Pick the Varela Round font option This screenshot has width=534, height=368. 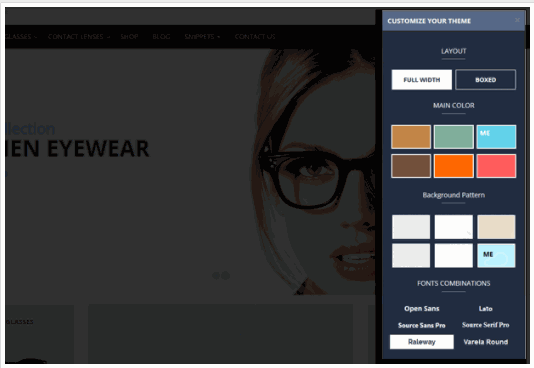click(485, 342)
